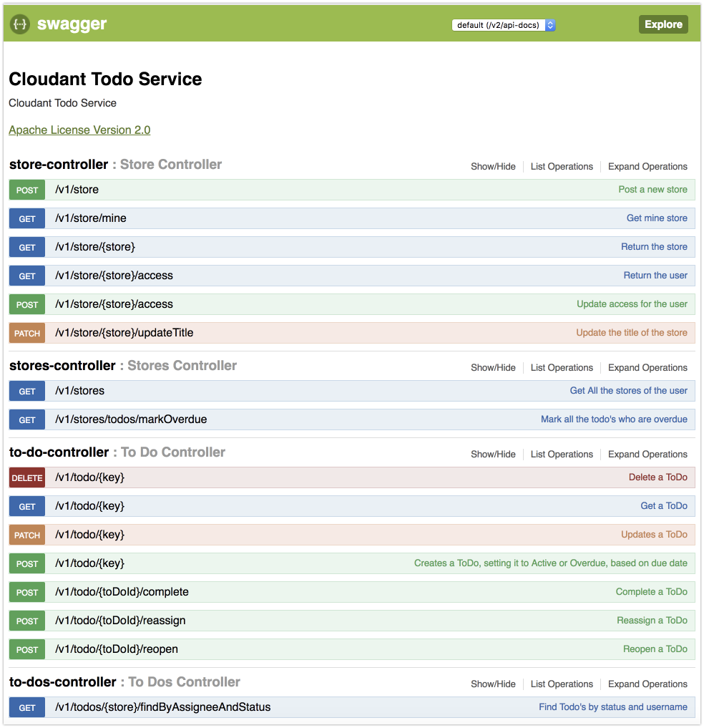704x728 pixels.
Task: Expand the /v1/todo/{toDoId}/reopen path
Action: point(116,649)
